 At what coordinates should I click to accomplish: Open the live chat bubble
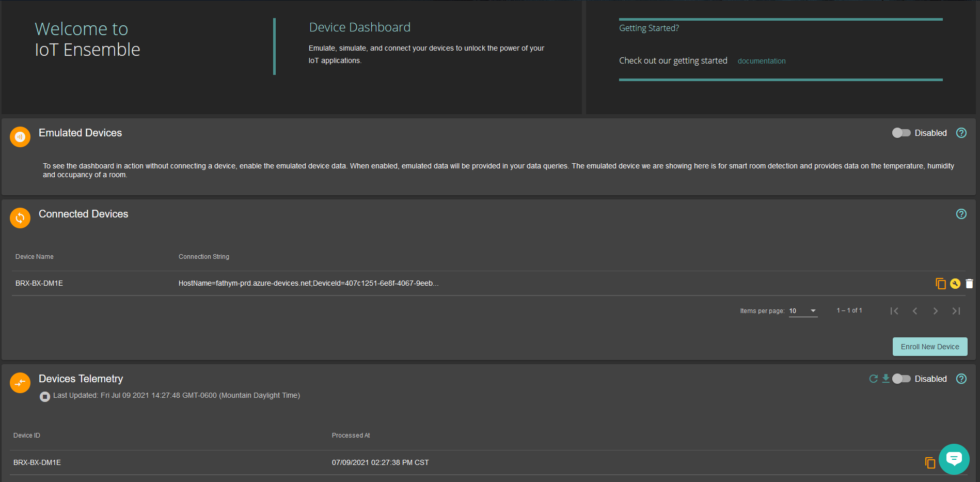click(954, 459)
